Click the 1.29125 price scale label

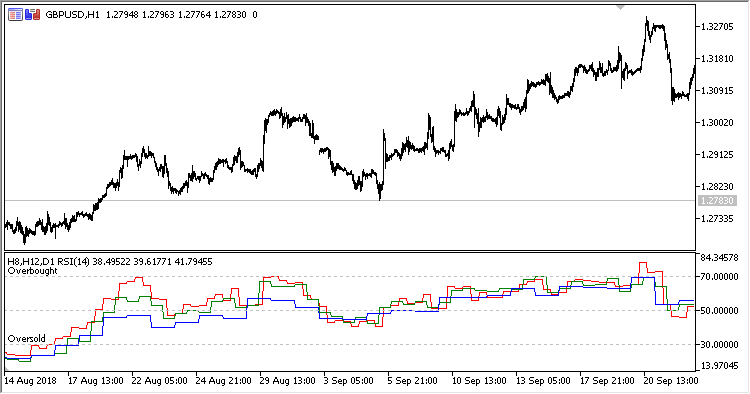point(717,155)
